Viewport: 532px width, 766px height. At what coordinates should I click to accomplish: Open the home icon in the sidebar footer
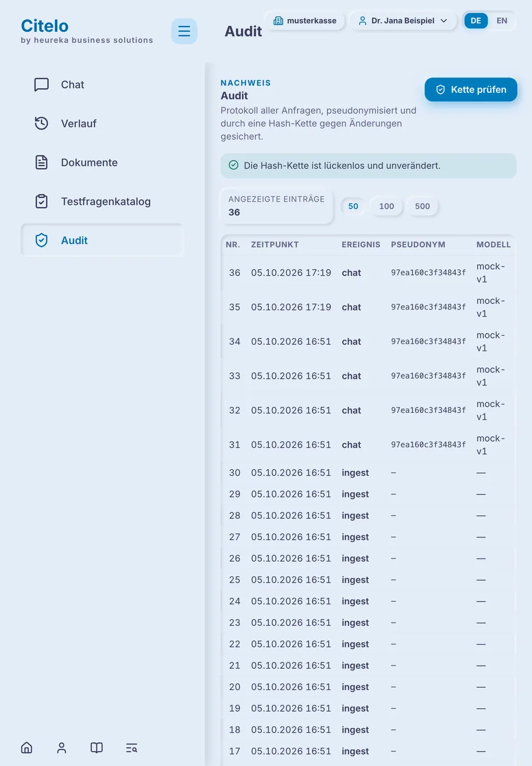coord(27,748)
